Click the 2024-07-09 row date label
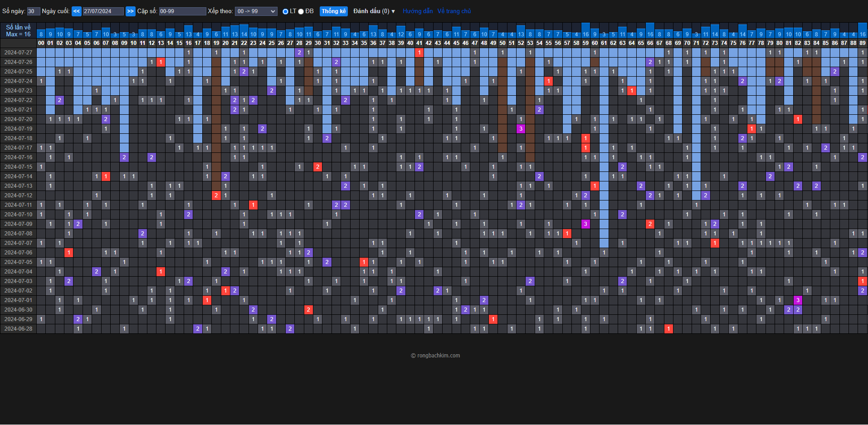The width and height of the screenshot is (868, 425). pyautogui.click(x=19, y=224)
